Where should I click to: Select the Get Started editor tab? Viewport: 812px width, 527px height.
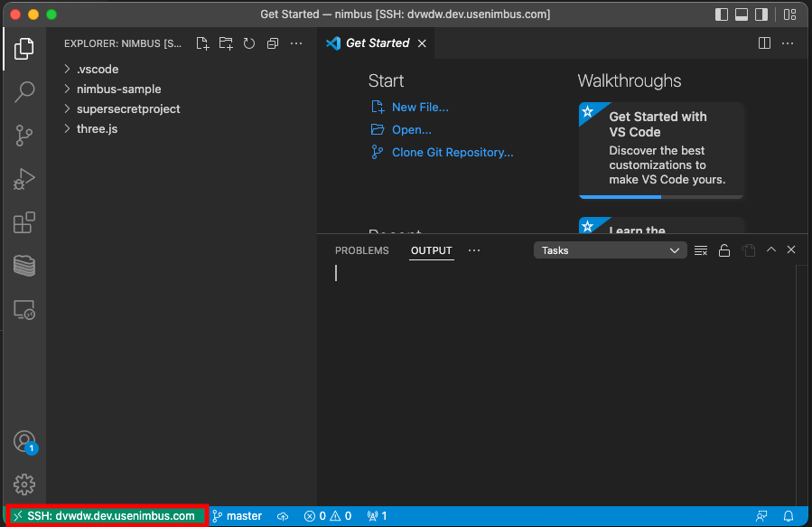click(377, 43)
